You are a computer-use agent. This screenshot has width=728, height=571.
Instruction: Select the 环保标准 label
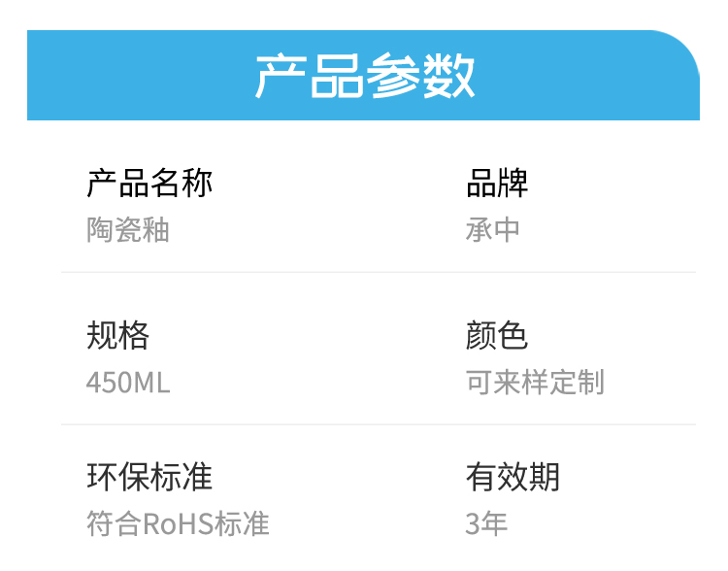coord(149,477)
